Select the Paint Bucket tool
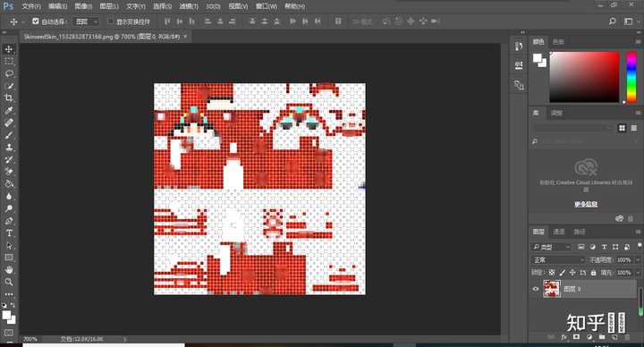This screenshot has height=347, width=644. point(9,184)
